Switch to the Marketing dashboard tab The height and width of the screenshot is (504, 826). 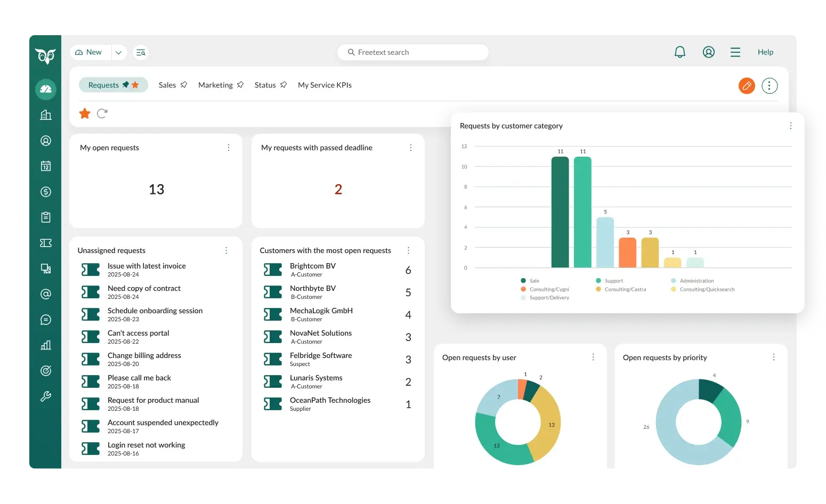coord(215,85)
